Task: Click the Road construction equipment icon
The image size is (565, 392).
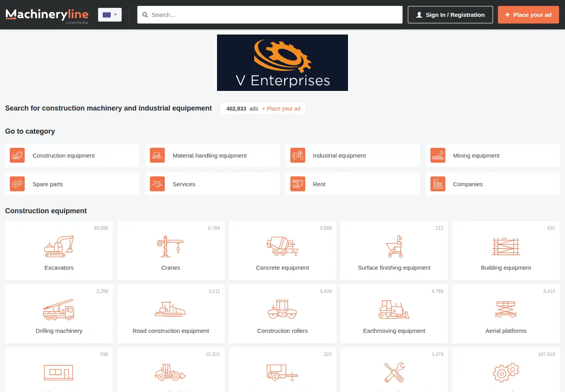Action: [x=171, y=309]
